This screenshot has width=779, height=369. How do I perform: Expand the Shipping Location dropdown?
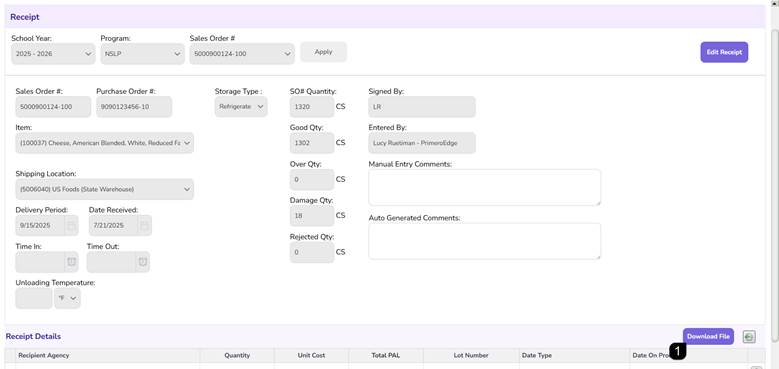pos(105,189)
